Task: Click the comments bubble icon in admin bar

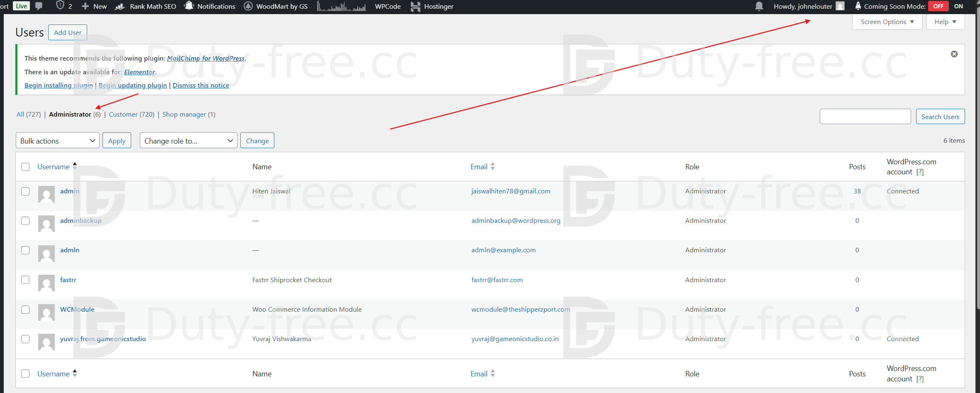Action: click(39, 6)
